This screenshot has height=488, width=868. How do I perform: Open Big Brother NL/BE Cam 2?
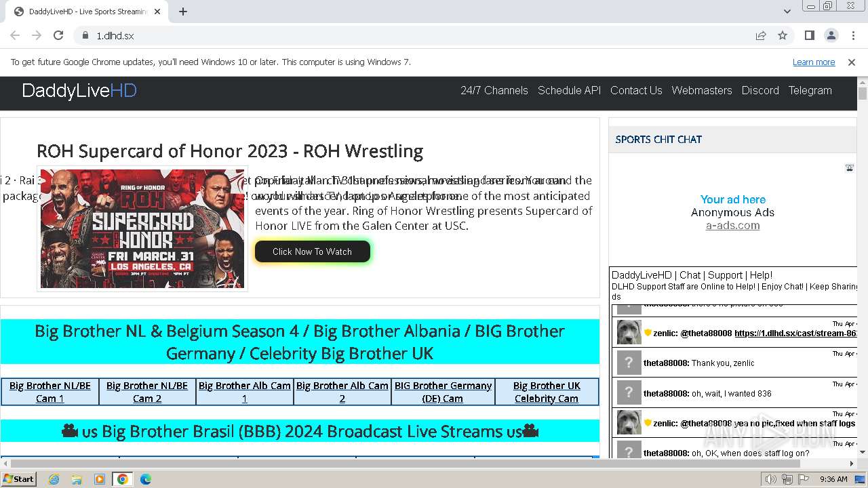point(147,392)
